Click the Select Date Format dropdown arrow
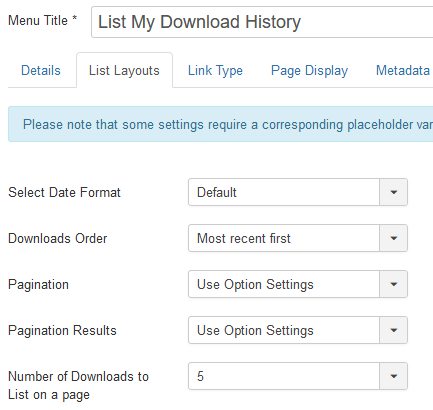The width and height of the screenshot is (433, 410). click(393, 192)
